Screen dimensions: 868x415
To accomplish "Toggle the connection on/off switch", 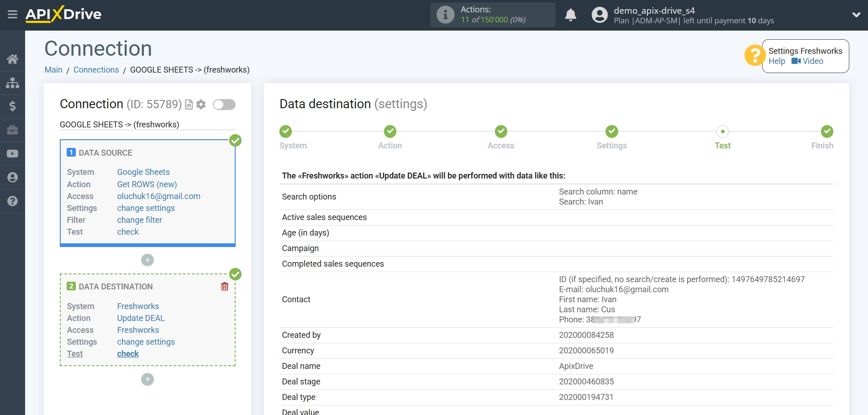I will [224, 105].
